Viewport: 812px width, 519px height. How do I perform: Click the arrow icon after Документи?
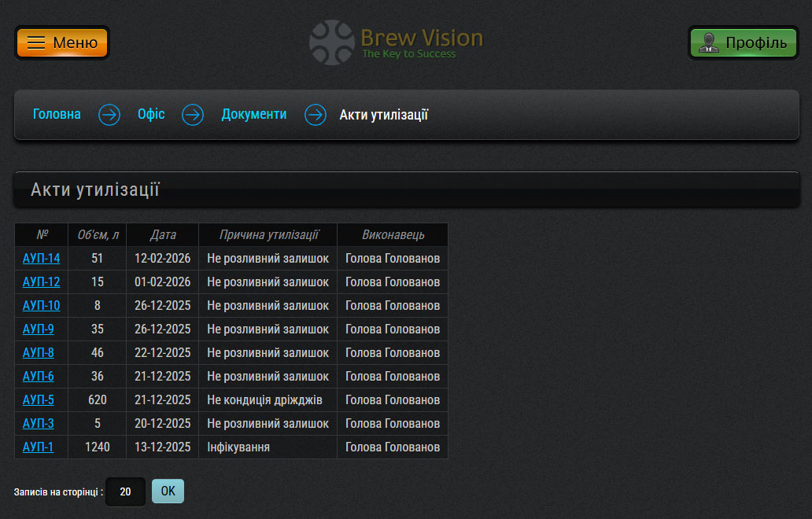coord(316,115)
